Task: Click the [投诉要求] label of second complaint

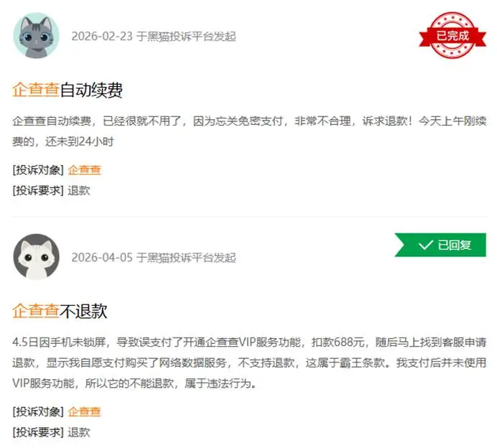Action: [x=38, y=432]
